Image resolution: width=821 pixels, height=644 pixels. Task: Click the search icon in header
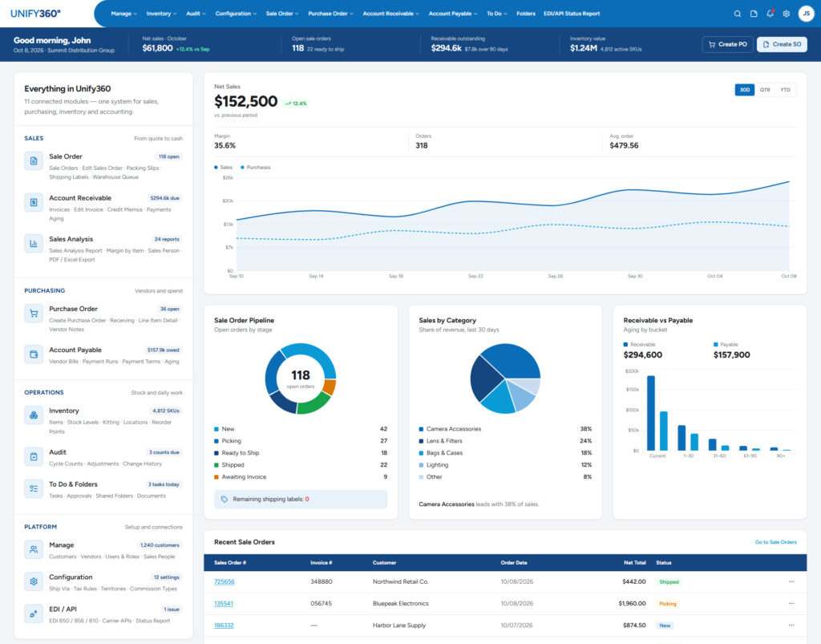pyautogui.click(x=738, y=14)
